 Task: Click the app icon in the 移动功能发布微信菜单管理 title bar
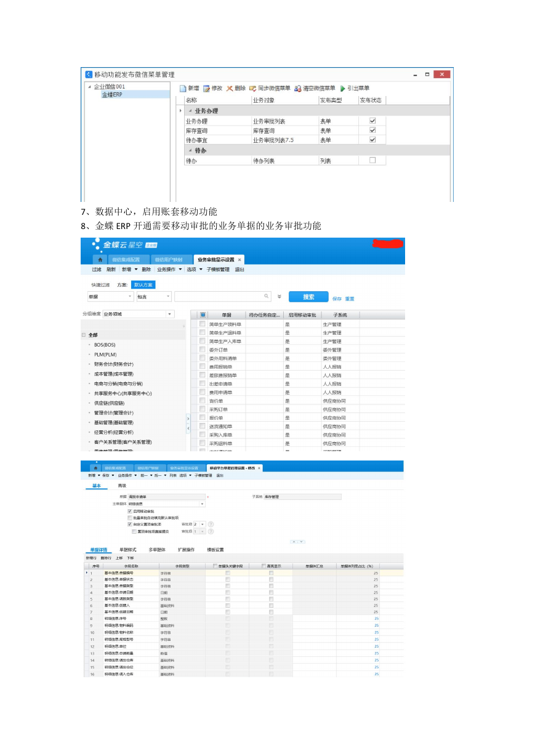[89, 74]
